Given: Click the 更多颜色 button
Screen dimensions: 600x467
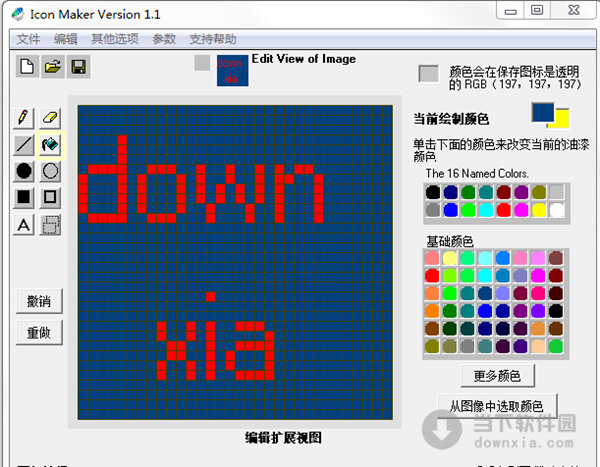Looking at the screenshot, I should [497, 376].
